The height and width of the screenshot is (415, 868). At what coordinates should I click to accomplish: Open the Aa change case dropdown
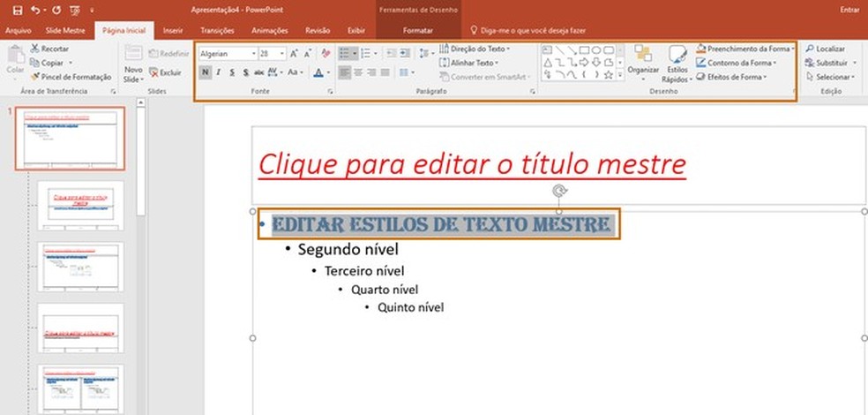pos(295,72)
